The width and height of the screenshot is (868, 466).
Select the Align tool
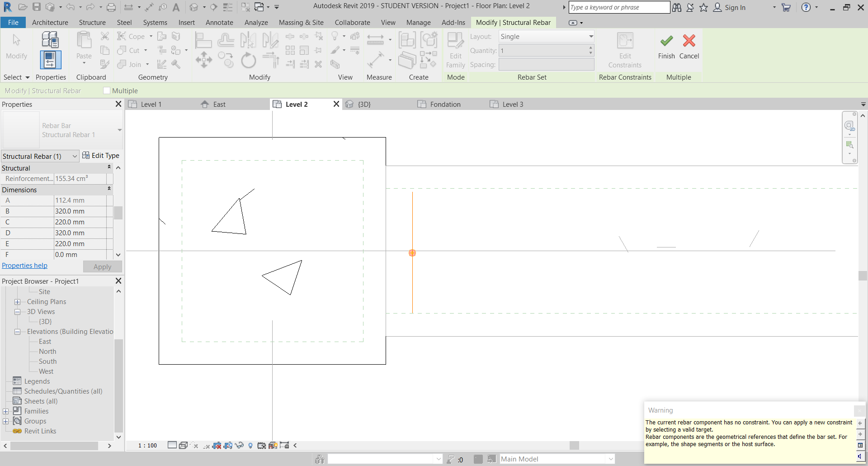[203, 39]
